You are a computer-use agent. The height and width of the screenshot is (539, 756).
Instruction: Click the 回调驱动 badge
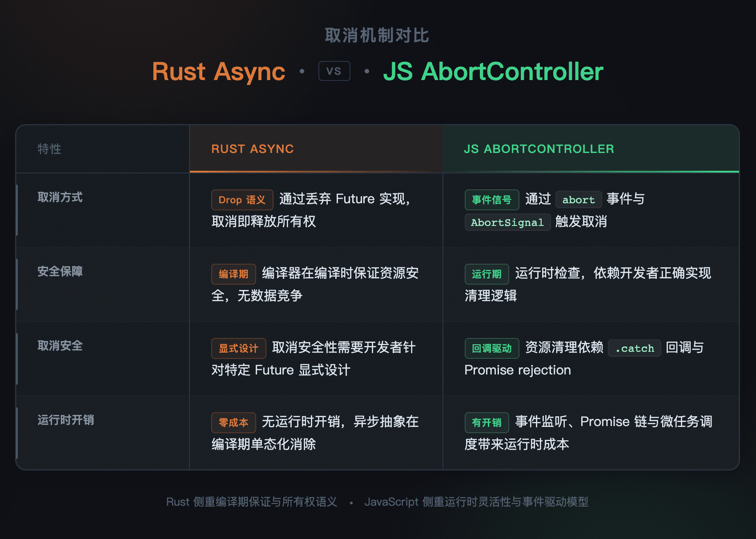(x=491, y=348)
